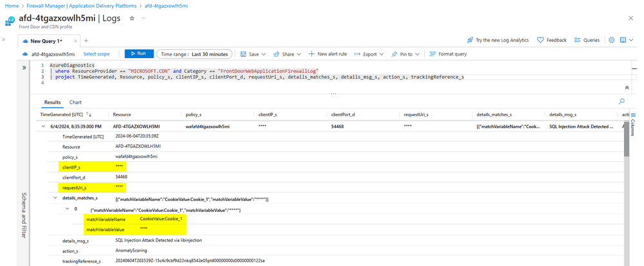Screen dimensions: 644x266
Task: Expand the Save dropdown arrow
Action: coord(264,54)
